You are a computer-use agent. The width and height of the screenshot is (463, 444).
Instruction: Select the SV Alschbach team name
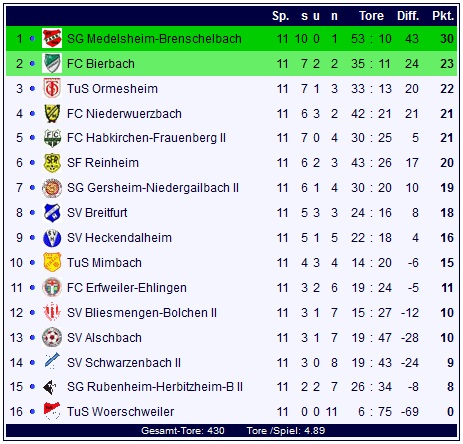pos(104,338)
